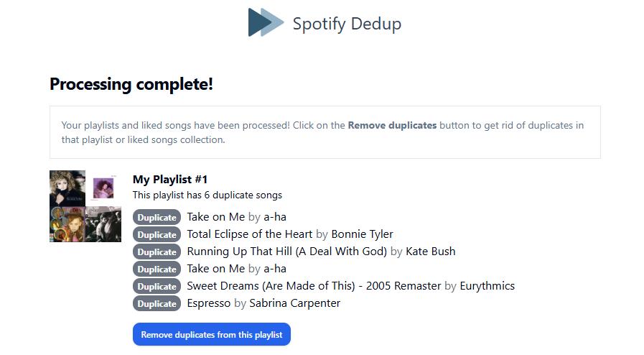The height and width of the screenshot is (355, 644).
Task: Select the Total Eclipse of the Heart song title
Action: click(x=249, y=234)
